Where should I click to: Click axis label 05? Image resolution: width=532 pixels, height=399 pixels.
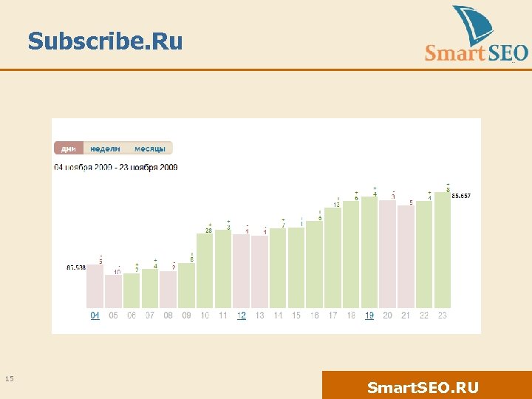(x=113, y=316)
